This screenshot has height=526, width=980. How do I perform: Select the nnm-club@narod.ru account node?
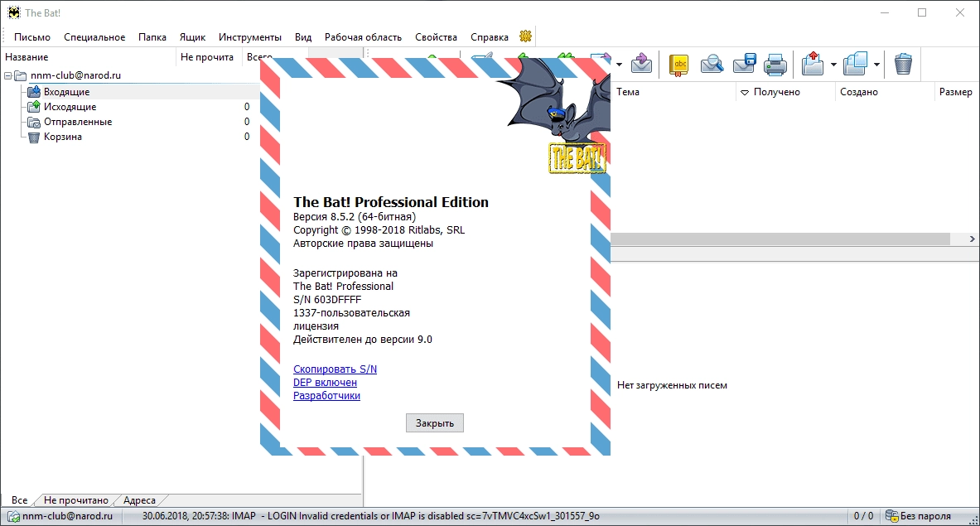point(75,75)
